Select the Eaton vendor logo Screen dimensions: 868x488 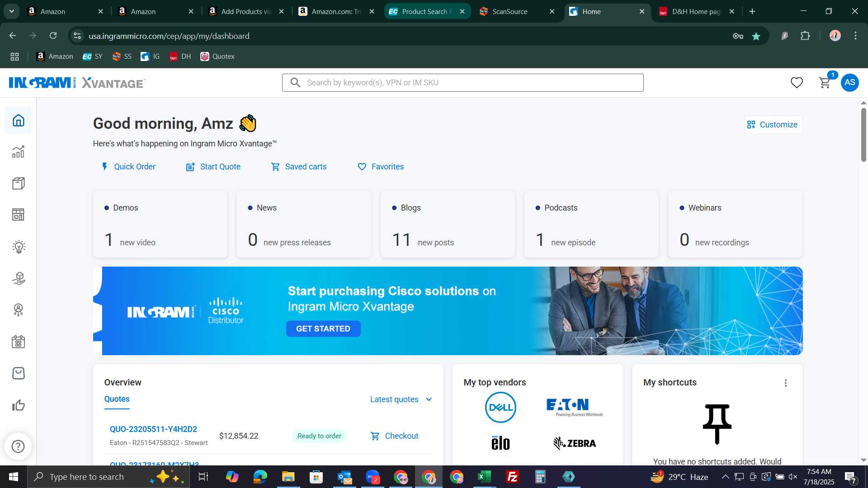[x=574, y=407]
